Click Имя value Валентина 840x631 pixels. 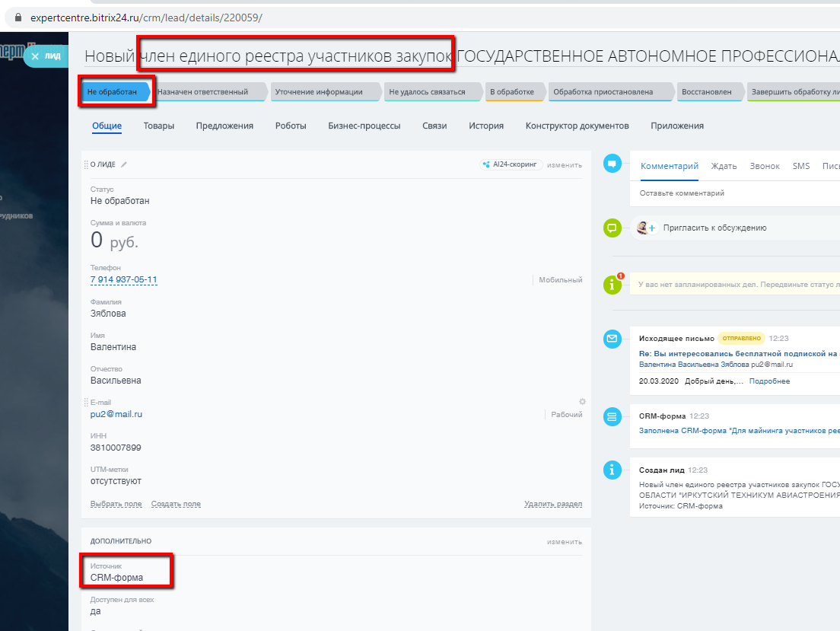click(x=113, y=347)
